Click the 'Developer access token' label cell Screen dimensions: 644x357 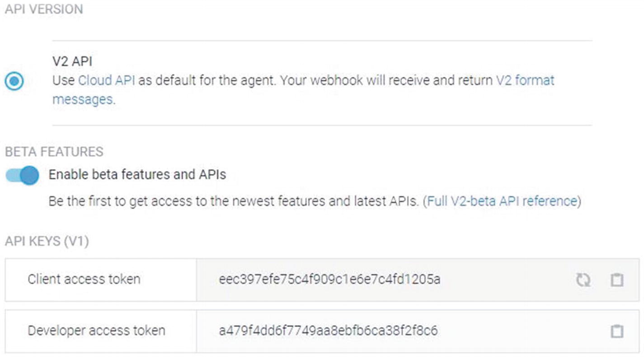point(101,331)
